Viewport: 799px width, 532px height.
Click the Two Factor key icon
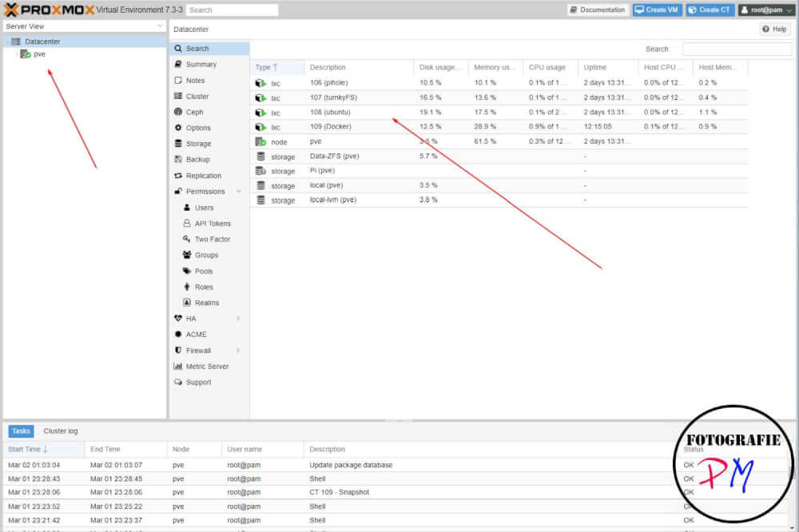(x=186, y=240)
